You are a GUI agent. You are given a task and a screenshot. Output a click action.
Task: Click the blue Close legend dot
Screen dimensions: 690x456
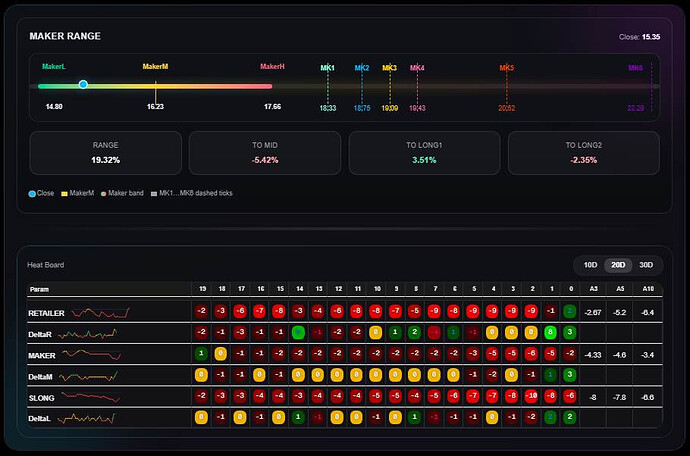pos(32,194)
